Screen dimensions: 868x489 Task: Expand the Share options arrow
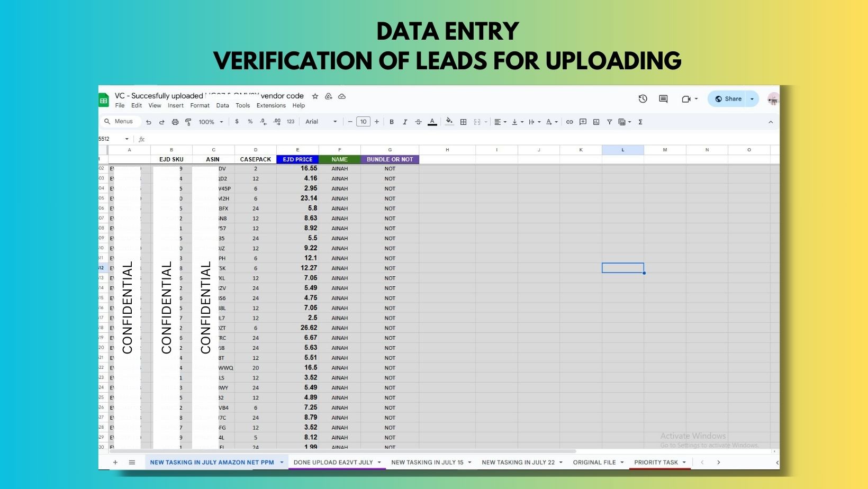point(752,99)
